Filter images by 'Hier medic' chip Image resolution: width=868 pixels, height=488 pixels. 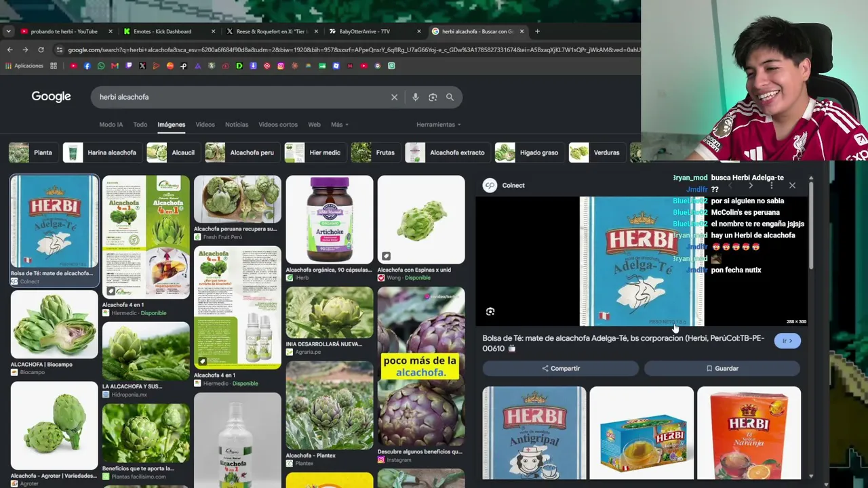(x=314, y=152)
